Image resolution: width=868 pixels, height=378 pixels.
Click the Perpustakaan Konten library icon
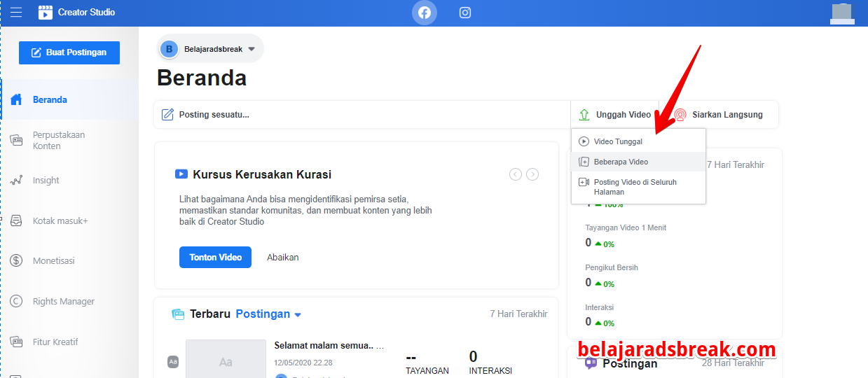point(17,140)
